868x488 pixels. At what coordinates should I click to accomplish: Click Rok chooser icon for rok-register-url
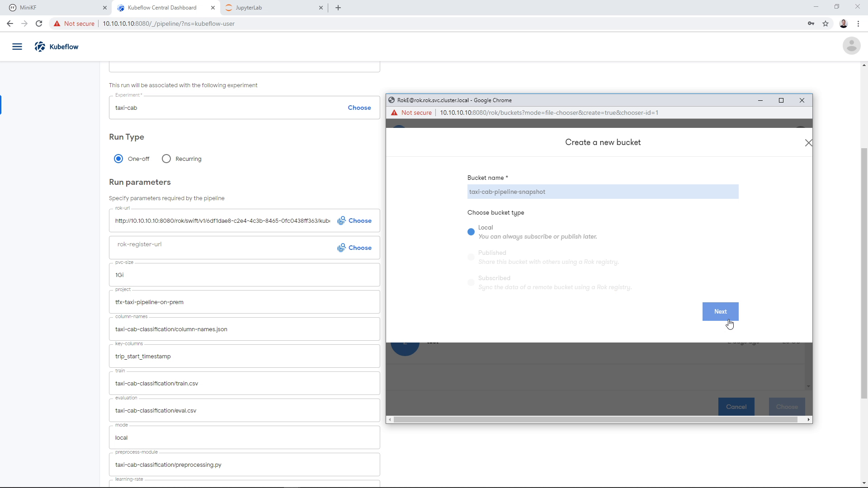[x=341, y=248]
